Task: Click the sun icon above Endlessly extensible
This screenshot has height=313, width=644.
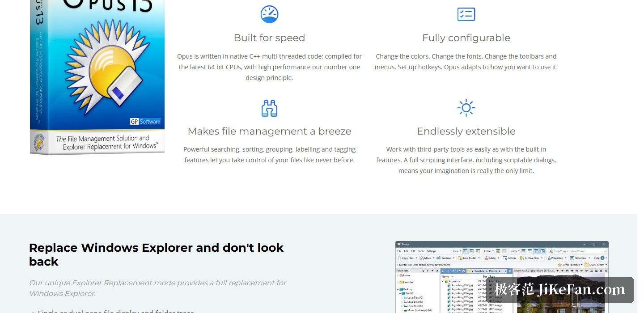Action: click(466, 108)
